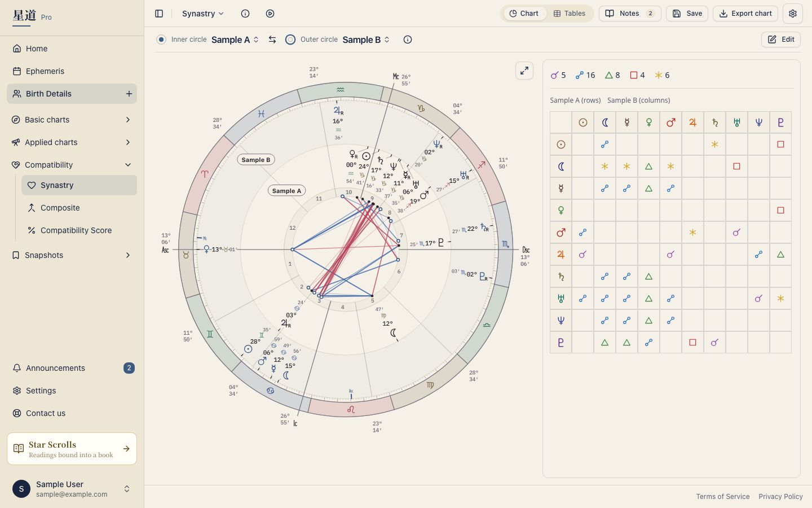Viewport: 812px width, 508px height.
Task: Expand Applied charts section
Action: [72, 142]
